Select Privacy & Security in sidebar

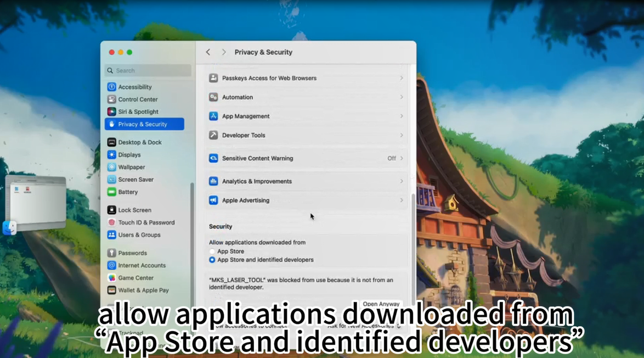(x=144, y=124)
